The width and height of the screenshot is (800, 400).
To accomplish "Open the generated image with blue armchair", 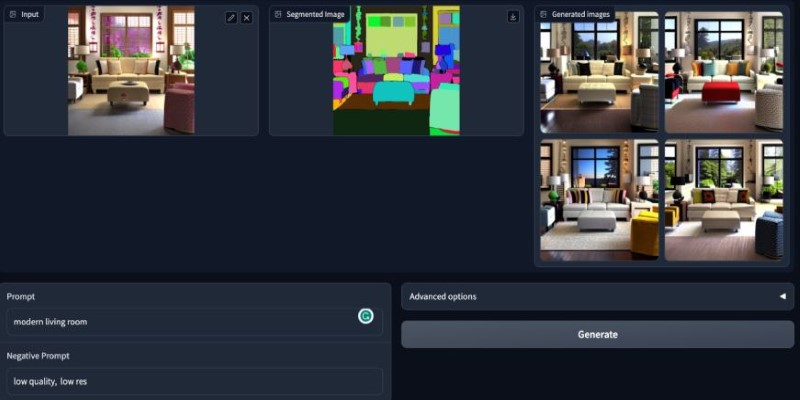I will pyautogui.click(x=723, y=200).
